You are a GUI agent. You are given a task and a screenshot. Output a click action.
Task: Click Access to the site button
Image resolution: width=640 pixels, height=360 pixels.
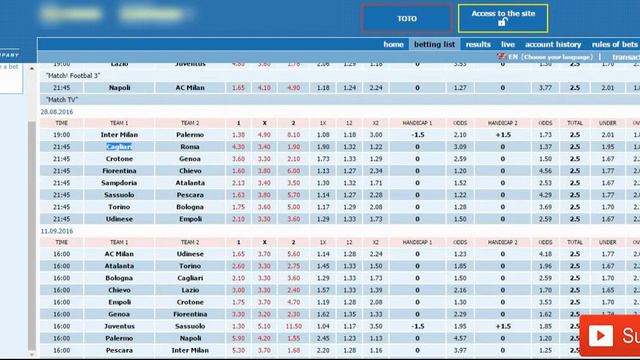coord(503,18)
